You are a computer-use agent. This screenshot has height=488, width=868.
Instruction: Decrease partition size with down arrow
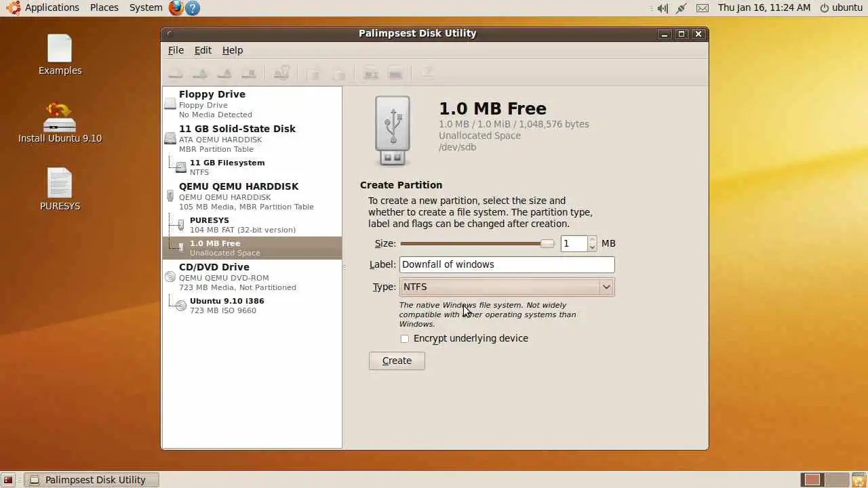(593, 247)
